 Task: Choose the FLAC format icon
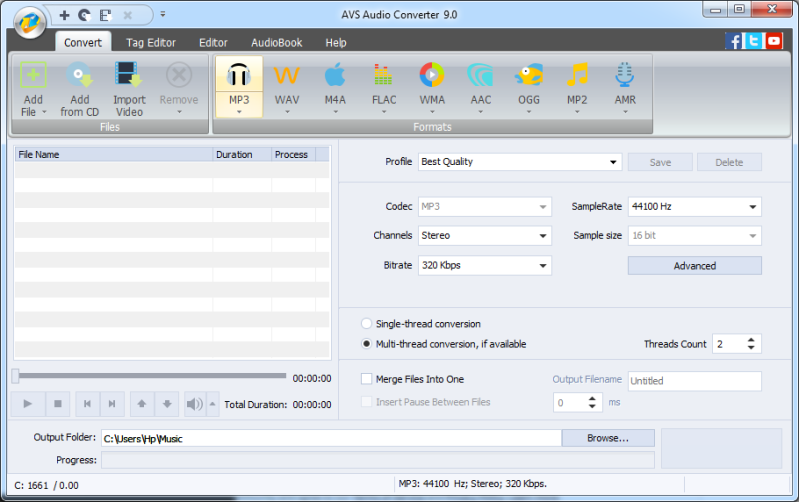click(x=383, y=76)
